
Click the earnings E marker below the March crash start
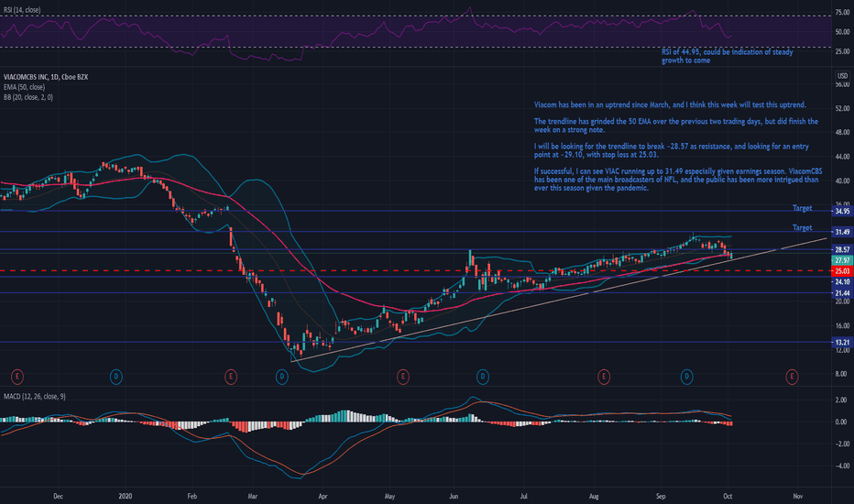(x=231, y=377)
